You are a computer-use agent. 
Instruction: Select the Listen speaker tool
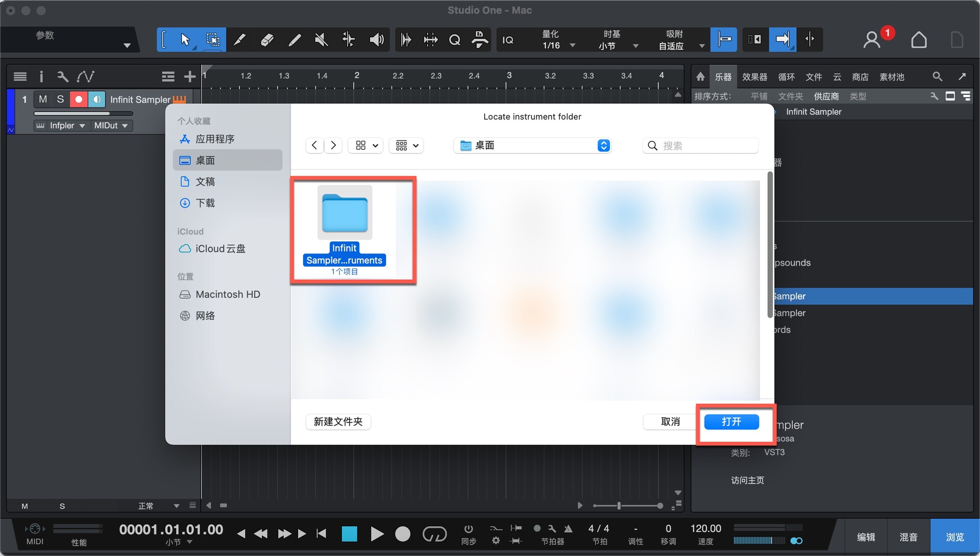376,40
